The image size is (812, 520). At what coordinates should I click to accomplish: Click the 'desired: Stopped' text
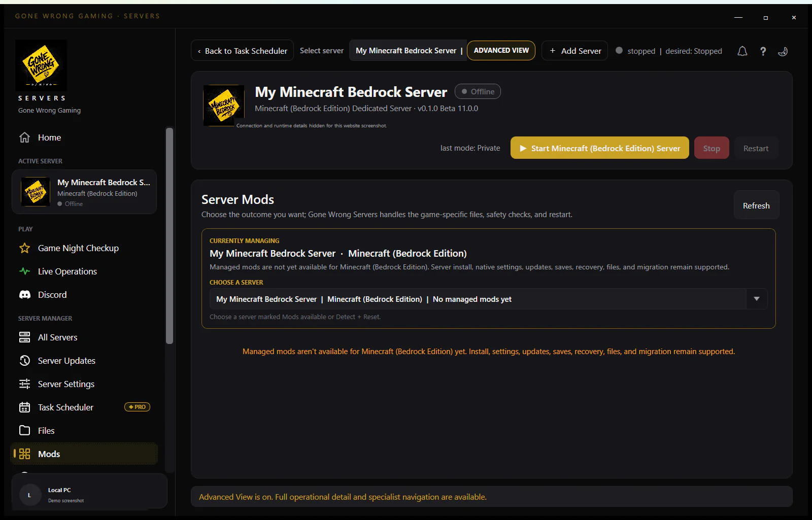click(x=694, y=51)
